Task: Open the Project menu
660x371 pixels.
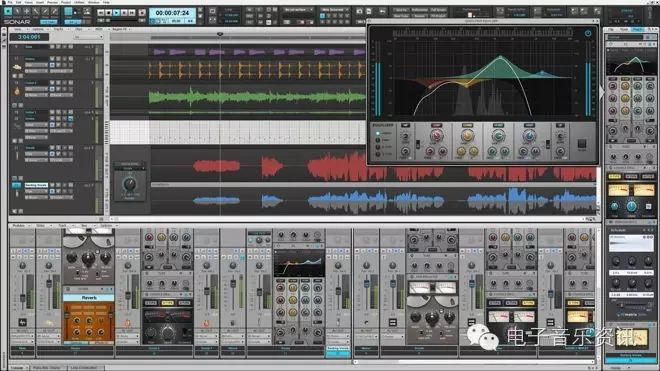Action: 66,2
